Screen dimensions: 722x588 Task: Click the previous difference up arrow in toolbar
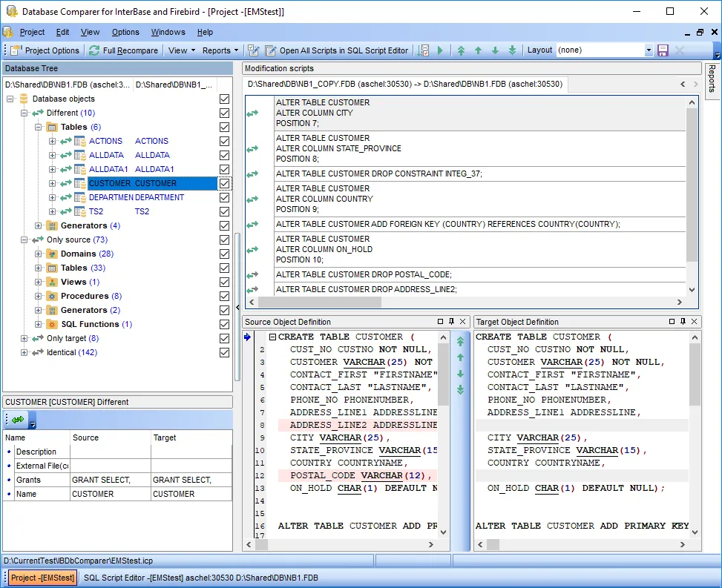478,50
